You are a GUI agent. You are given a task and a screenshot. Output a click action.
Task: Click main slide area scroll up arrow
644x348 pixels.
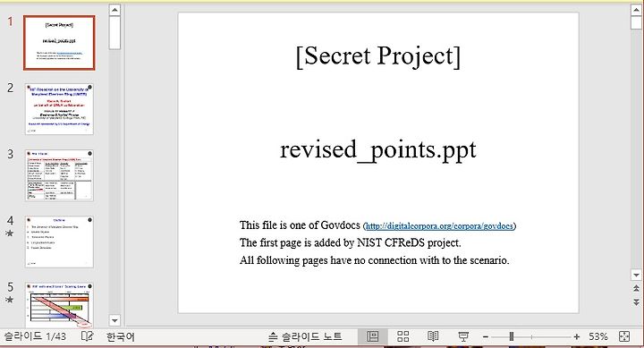point(636,10)
